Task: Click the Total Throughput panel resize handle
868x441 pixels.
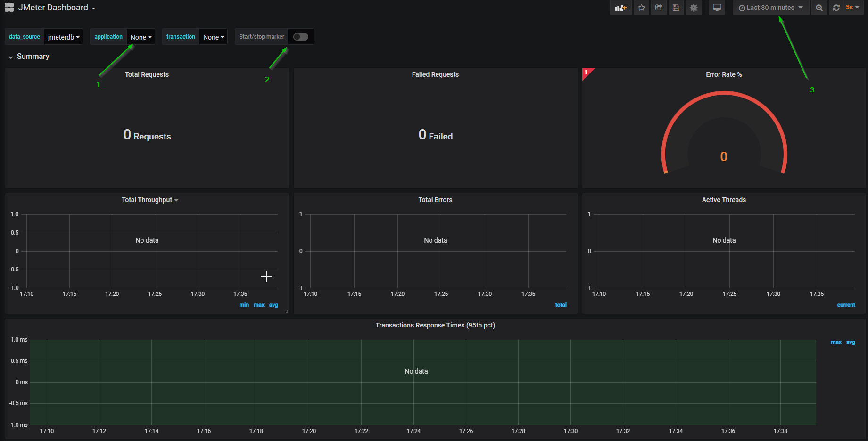Action: point(287,311)
